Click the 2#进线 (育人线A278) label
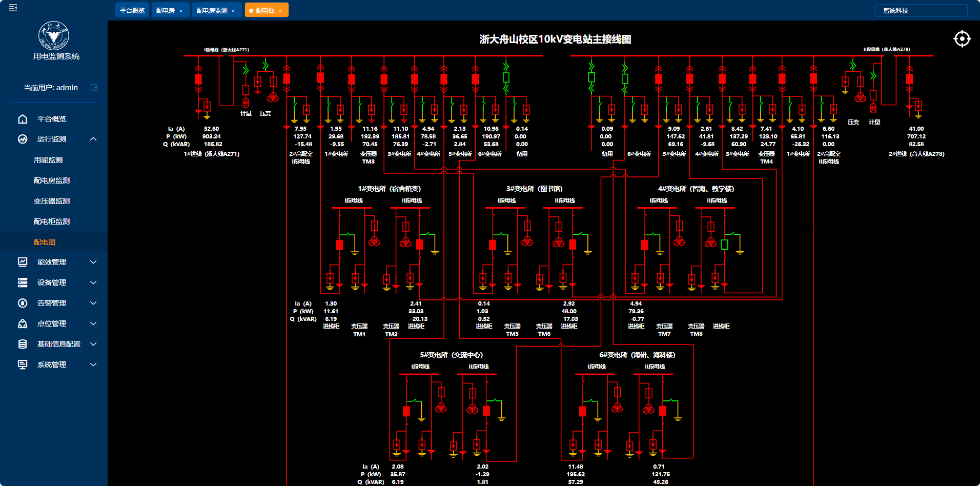This screenshot has width=980, height=486. 916,154
